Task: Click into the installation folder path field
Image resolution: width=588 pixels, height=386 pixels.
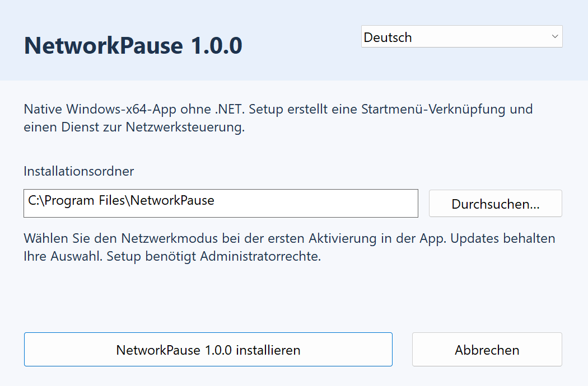Action: (x=221, y=203)
